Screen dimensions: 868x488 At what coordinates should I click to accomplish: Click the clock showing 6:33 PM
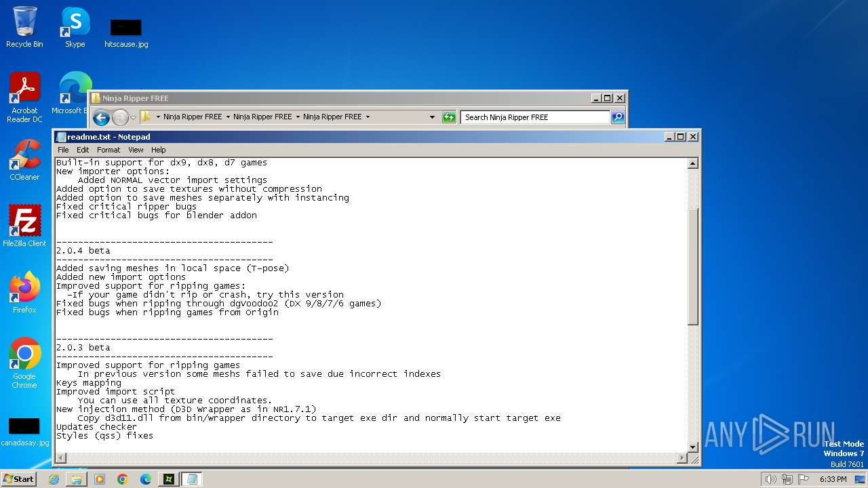click(833, 479)
